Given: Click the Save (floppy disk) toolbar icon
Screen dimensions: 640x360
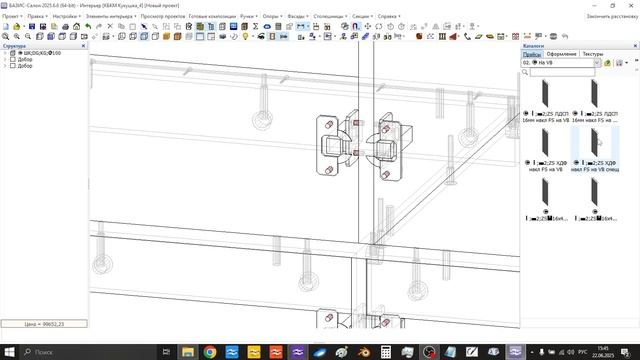Looking at the screenshot, I should pos(32,27).
